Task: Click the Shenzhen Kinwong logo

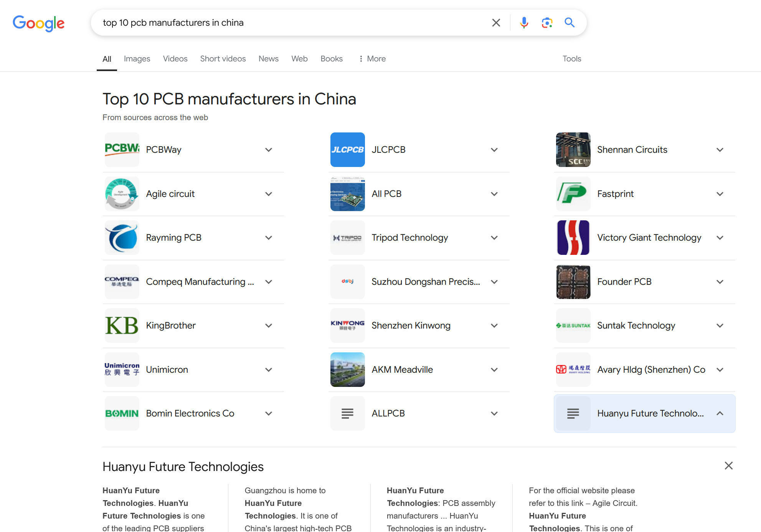Action: click(x=347, y=325)
